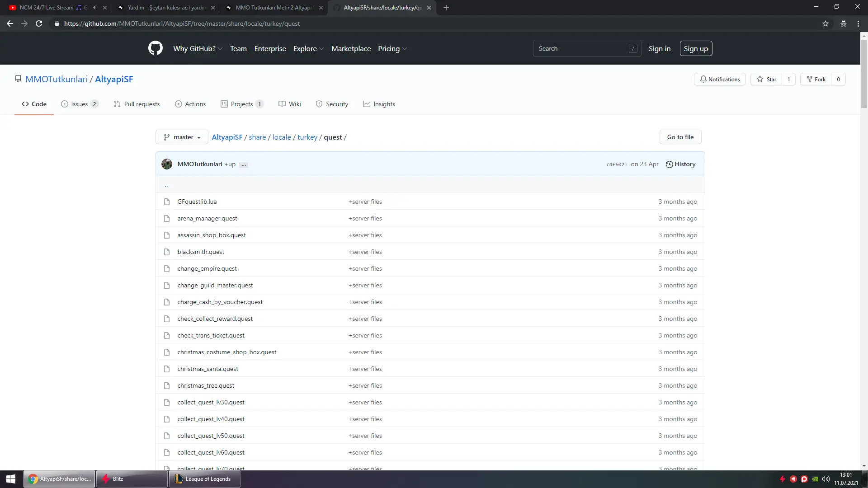Star the AltyapiSF repository

click(766, 79)
